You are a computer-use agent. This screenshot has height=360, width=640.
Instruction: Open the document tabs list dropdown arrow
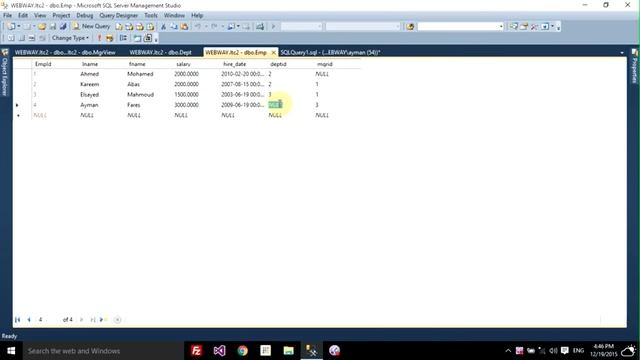(x=622, y=53)
